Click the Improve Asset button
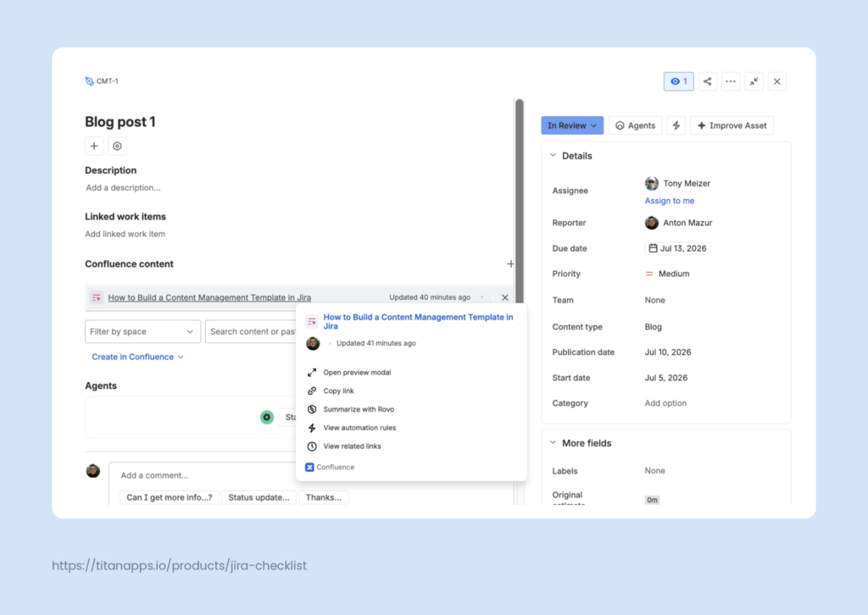 pyautogui.click(x=732, y=125)
